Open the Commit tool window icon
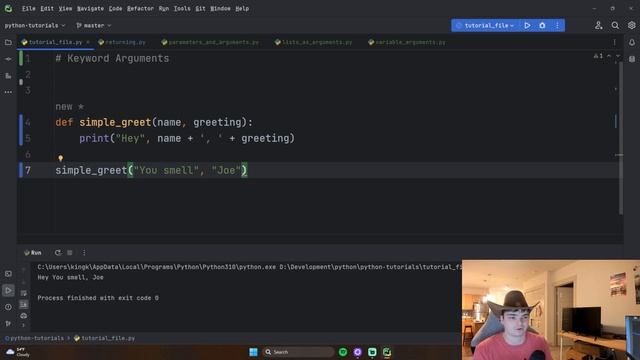Viewport: 640px width, 360px height. click(8, 59)
